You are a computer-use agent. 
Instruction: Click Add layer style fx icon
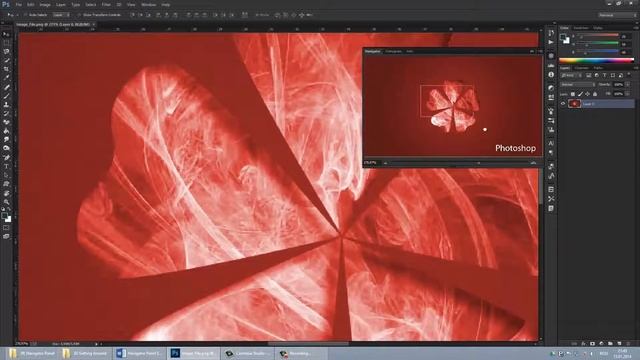pos(583,344)
